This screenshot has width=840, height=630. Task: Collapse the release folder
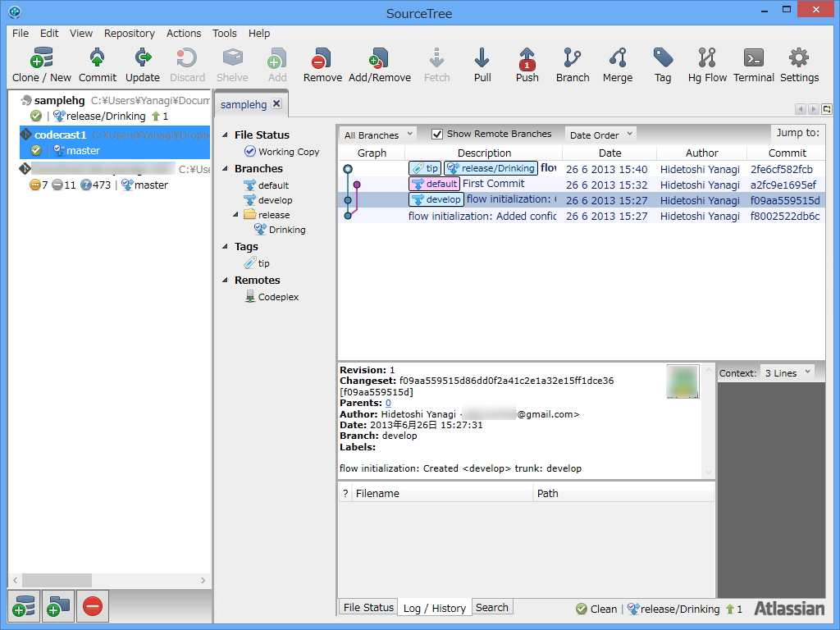235,214
